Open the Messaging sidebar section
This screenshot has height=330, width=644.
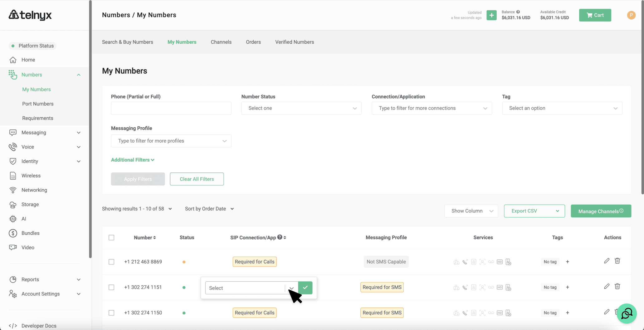(45, 133)
